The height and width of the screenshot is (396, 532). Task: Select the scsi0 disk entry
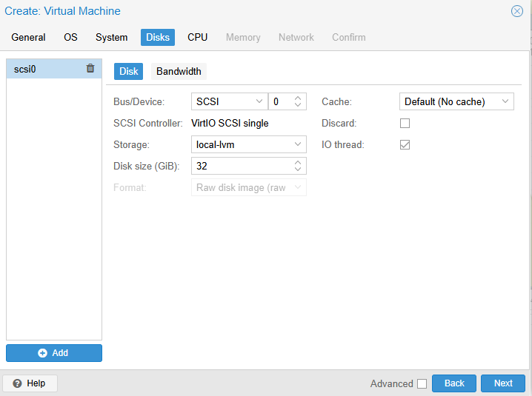click(44, 69)
